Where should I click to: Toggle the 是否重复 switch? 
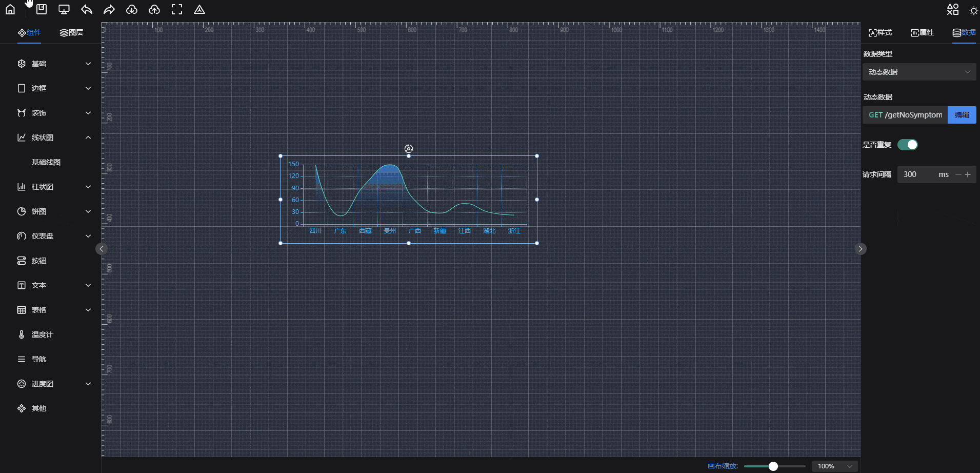[x=907, y=145]
